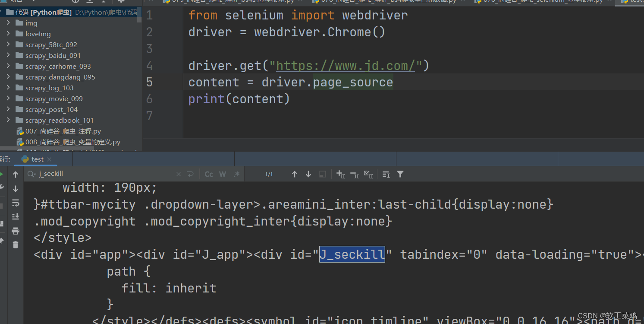Toggle Words (W) search option
644x324 pixels.
point(223,174)
